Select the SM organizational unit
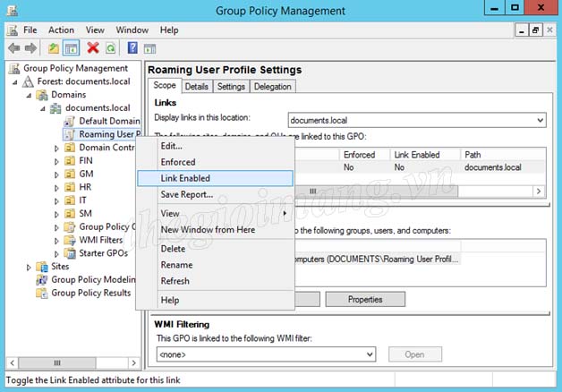Viewport: 562px width, 392px height. click(85, 214)
